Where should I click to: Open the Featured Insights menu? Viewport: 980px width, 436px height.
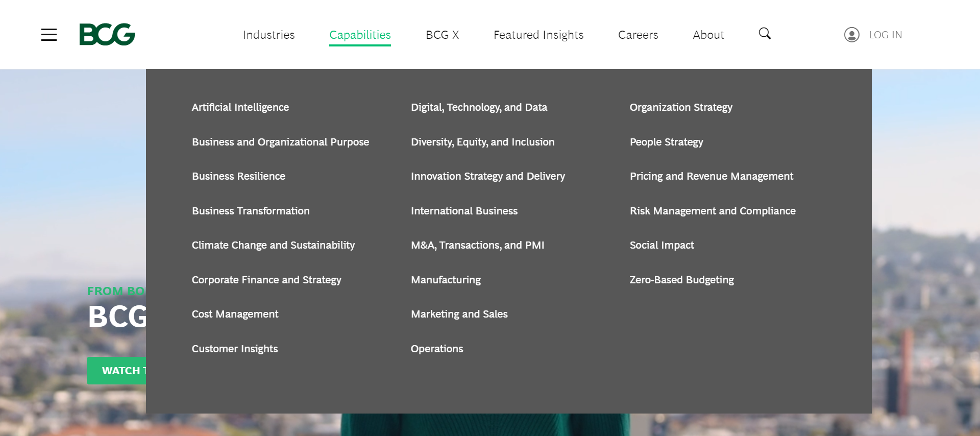(x=538, y=35)
